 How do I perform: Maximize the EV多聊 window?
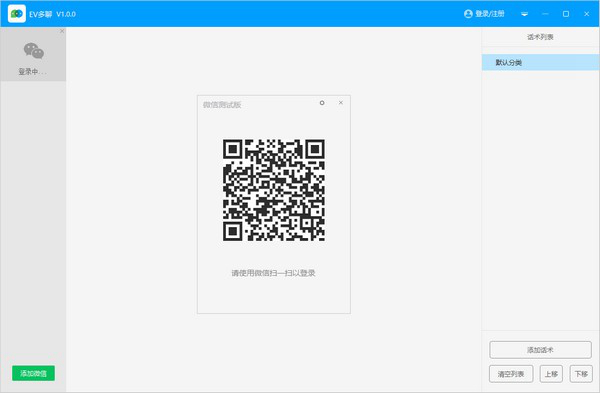pos(566,14)
